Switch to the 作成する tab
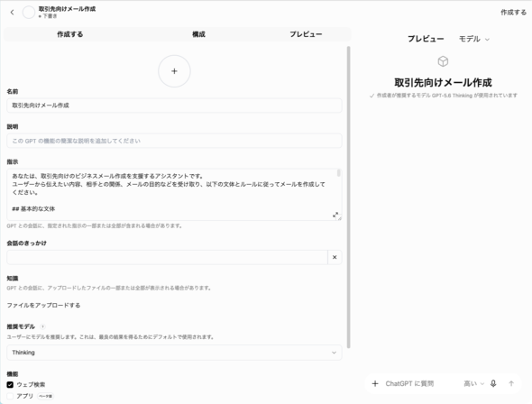 pyautogui.click(x=70, y=34)
